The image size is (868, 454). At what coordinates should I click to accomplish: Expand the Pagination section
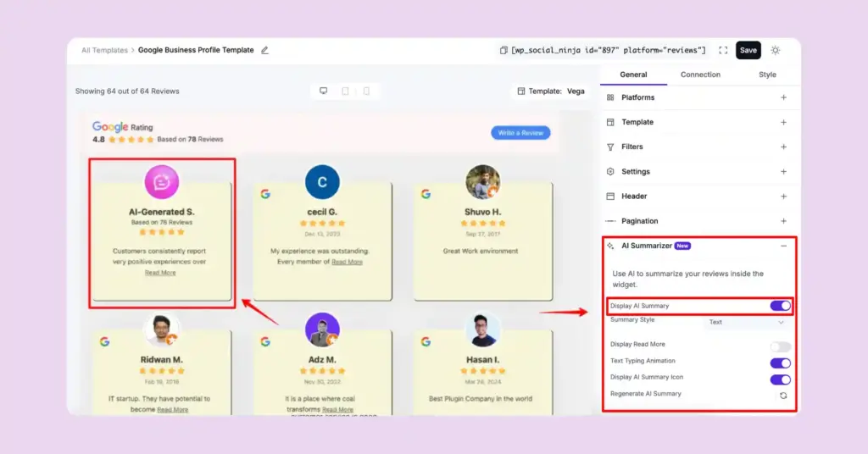pos(783,221)
